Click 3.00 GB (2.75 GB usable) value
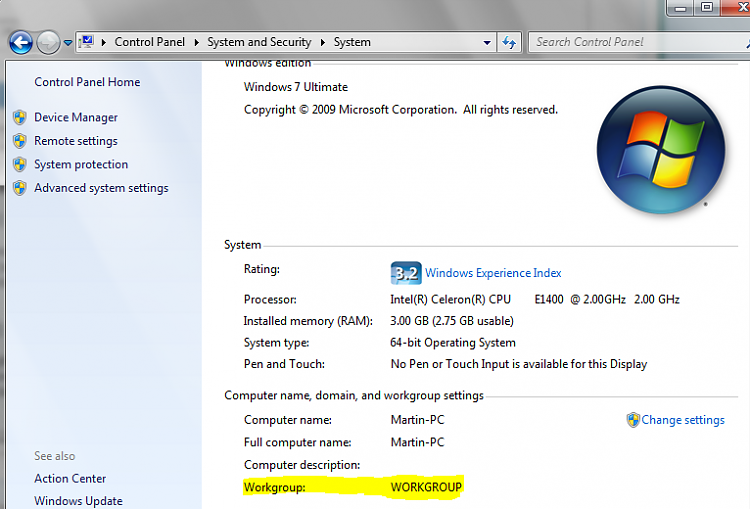The image size is (750, 509). pos(452,321)
